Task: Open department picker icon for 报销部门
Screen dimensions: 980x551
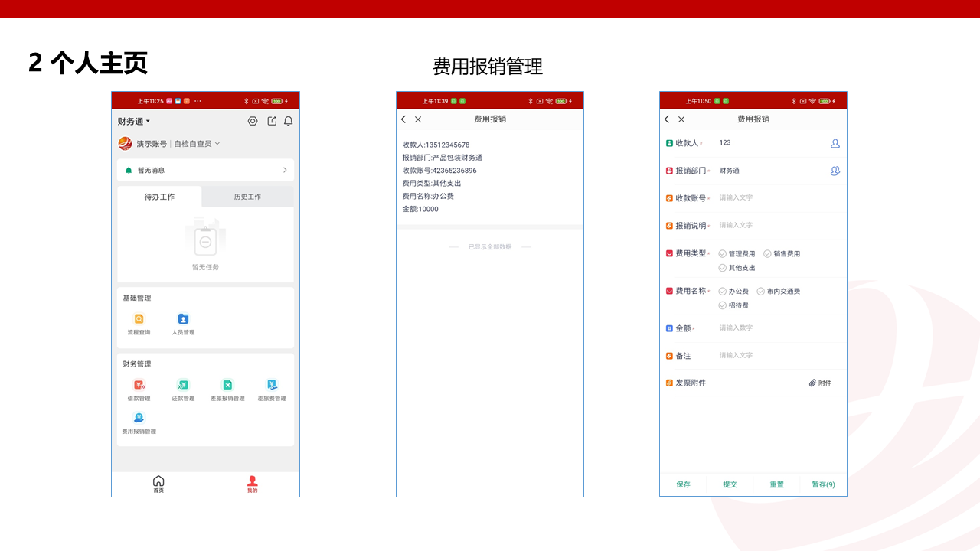Action: point(835,171)
